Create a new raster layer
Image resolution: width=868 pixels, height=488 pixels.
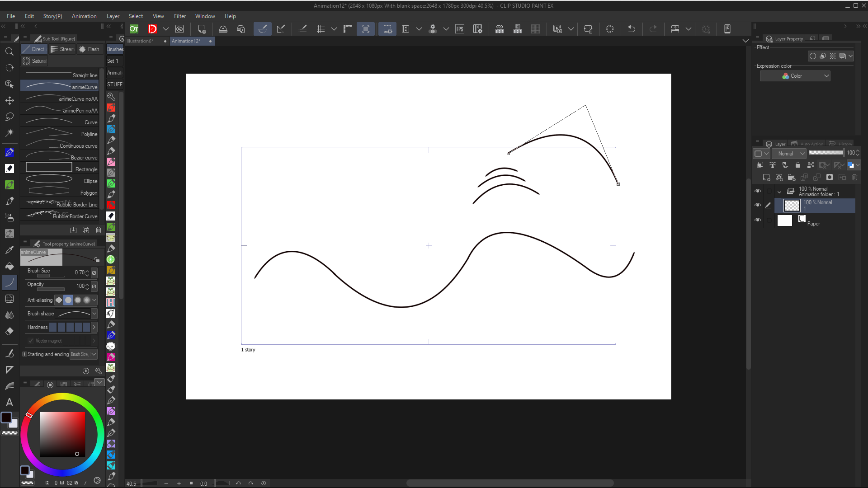[x=766, y=177]
